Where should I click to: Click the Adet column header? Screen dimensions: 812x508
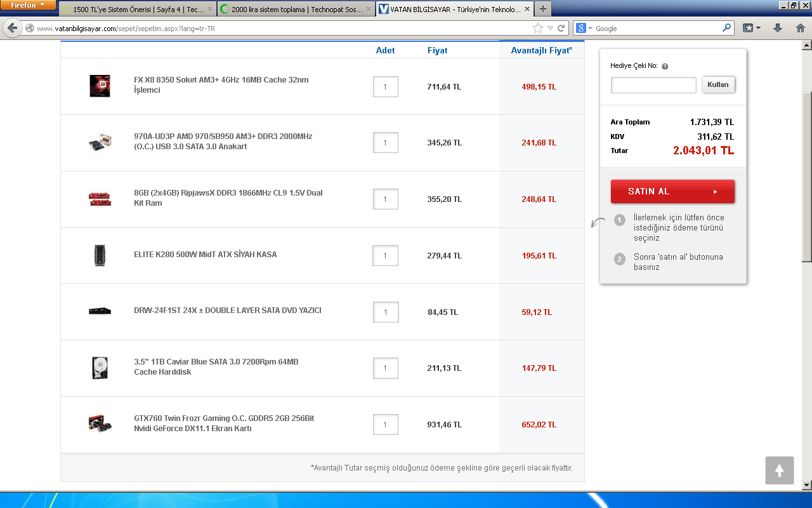click(386, 51)
